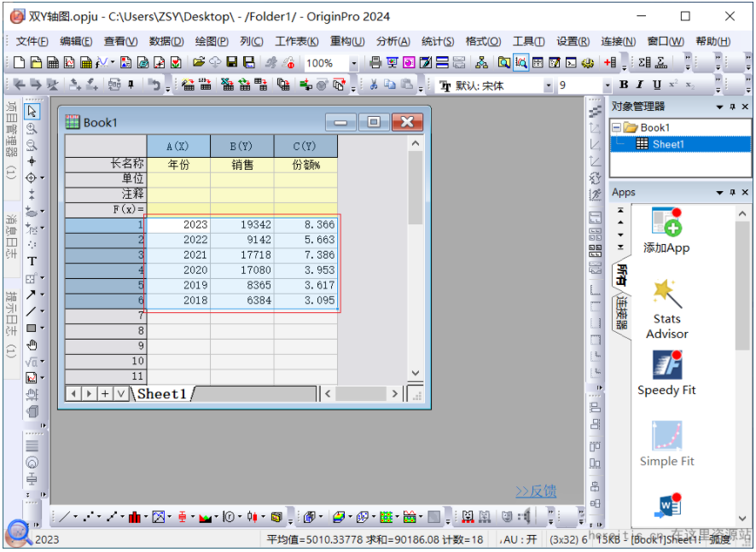Image resolution: width=756 pixels, height=552 pixels.
Task: Toggle Italic text formatting
Action: (640, 84)
